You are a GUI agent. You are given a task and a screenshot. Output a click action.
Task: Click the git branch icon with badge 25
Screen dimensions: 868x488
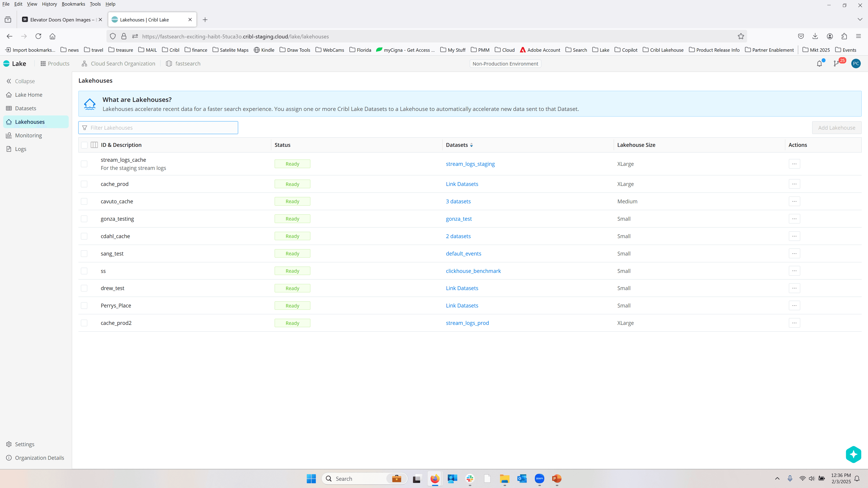(836, 64)
